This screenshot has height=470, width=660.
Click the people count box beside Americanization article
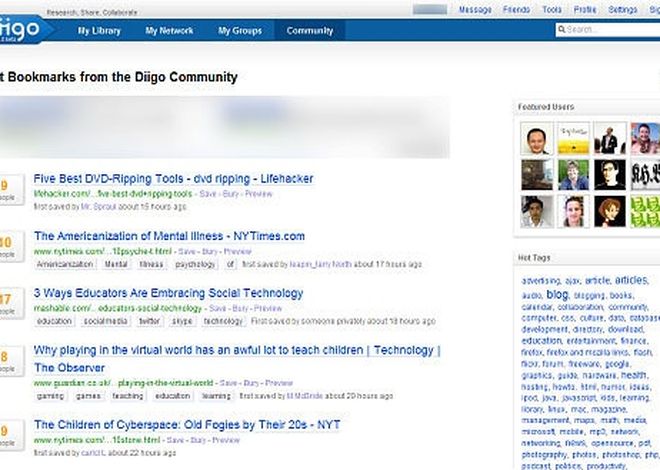tap(11, 246)
